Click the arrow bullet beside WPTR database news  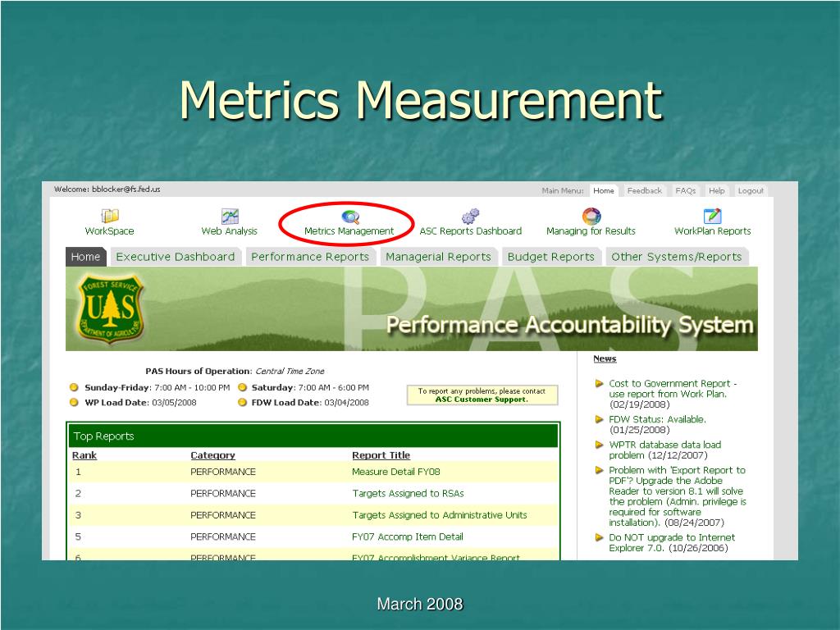[x=600, y=445]
